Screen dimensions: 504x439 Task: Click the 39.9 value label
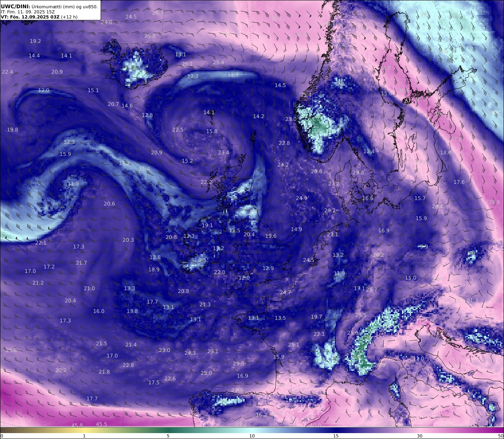click(x=494, y=202)
